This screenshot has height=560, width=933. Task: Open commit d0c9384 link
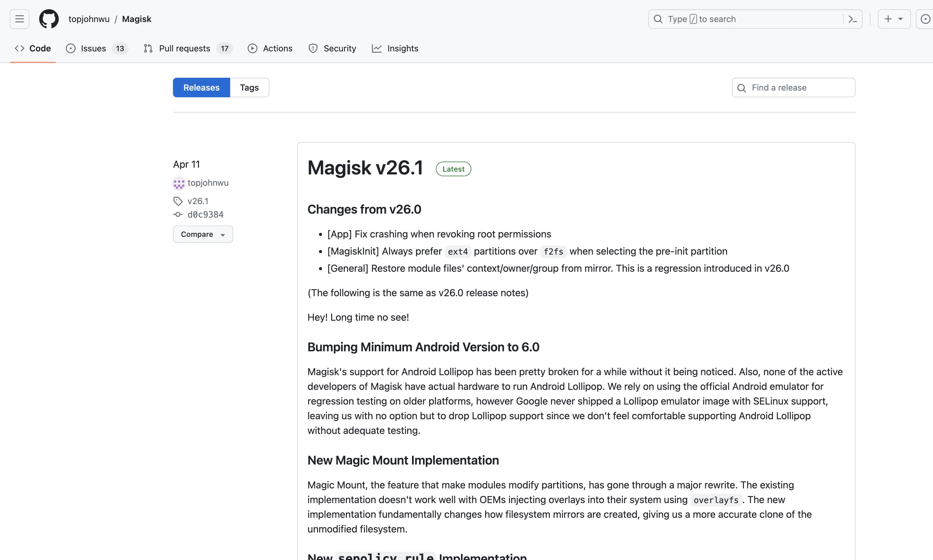click(x=205, y=214)
